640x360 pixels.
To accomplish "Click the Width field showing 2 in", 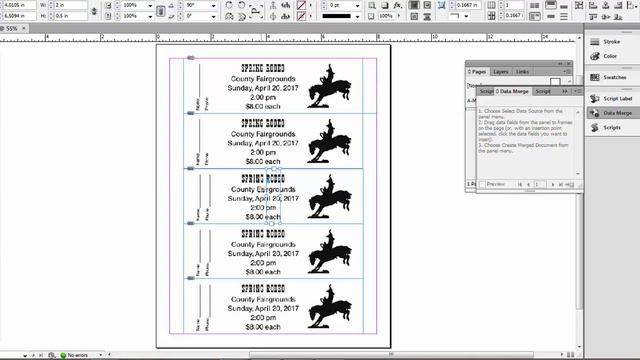I will click(x=71, y=5).
